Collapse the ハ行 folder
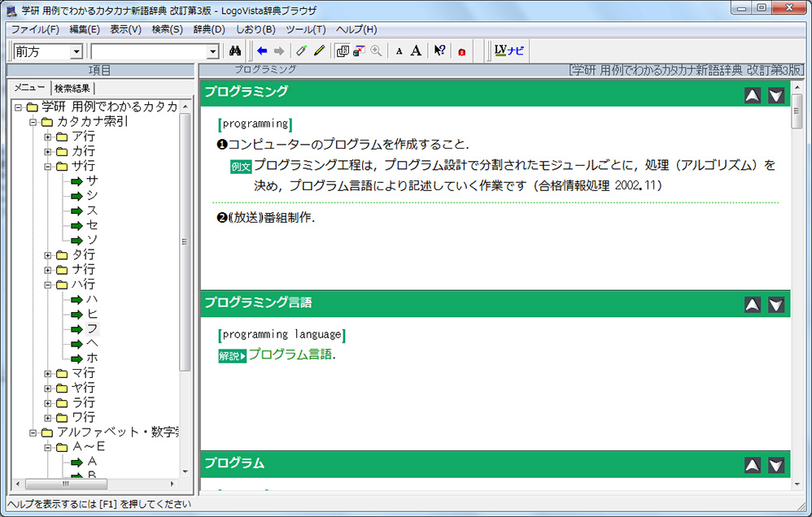812x517 pixels. [x=48, y=285]
